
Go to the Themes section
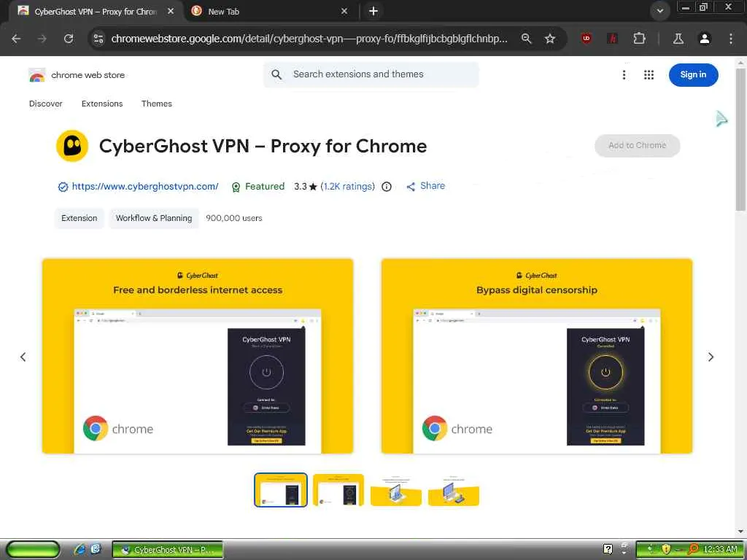pyautogui.click(x=157, y=104)
